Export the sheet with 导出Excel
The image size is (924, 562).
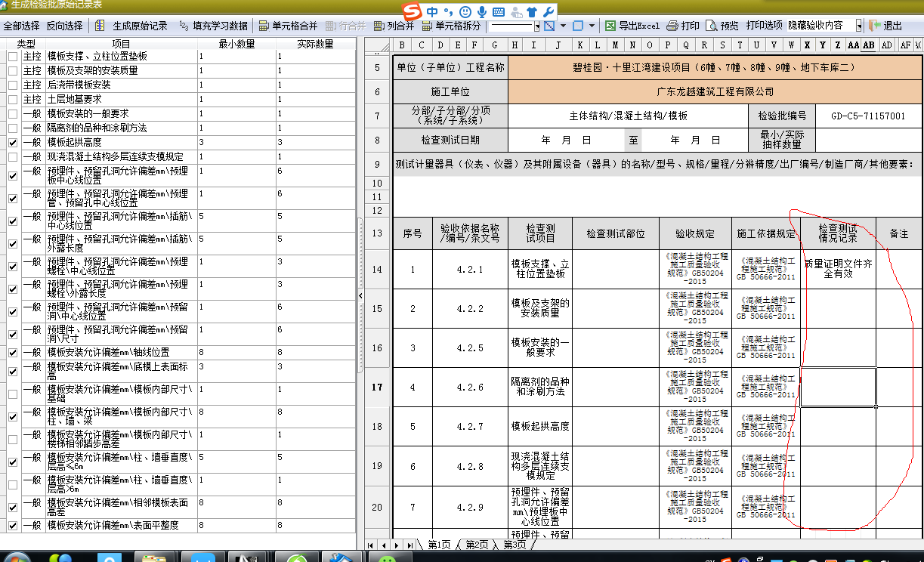[x=632, y=26]
